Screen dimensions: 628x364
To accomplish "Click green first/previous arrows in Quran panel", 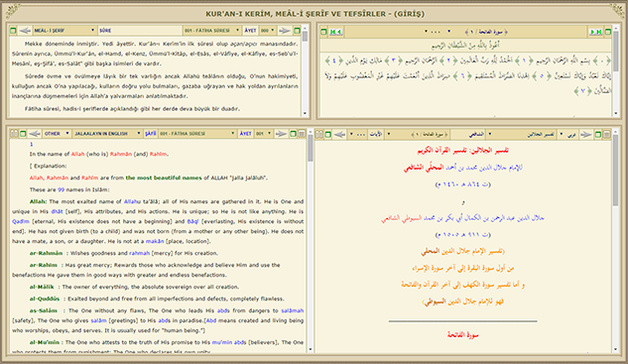I will coord(335,32).
